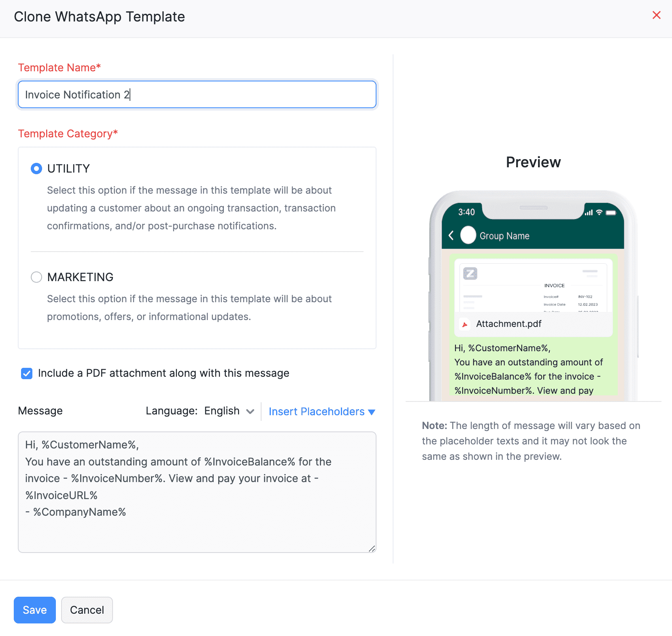Screen dimensions: 672x636
Task: Click the back arrow in phone preview
Action: 451,235
